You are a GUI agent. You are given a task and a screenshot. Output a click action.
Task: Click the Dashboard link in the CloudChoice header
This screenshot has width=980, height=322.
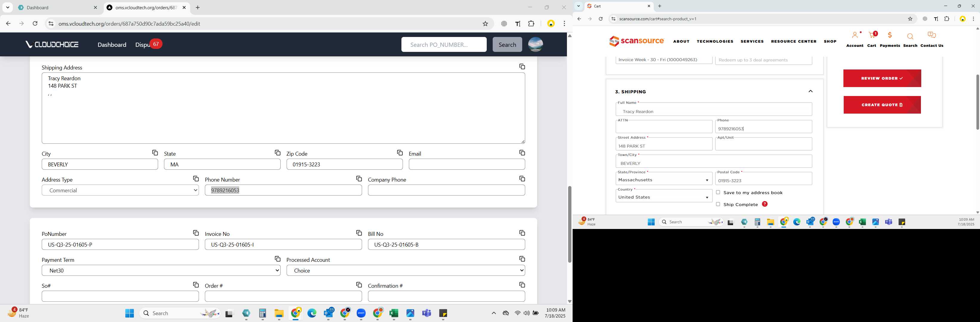[112, 44]
